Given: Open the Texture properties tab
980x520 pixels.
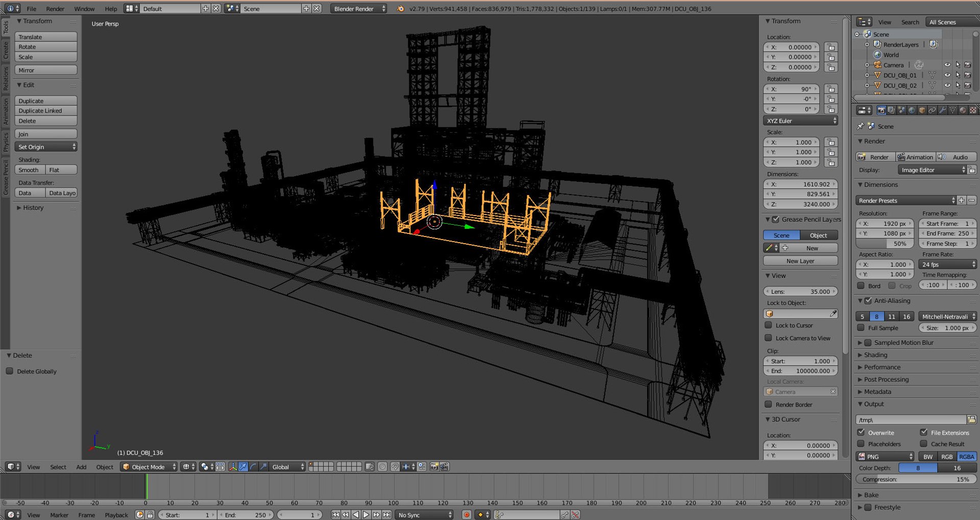Looking at the screenshot, I should click(973, 110).
